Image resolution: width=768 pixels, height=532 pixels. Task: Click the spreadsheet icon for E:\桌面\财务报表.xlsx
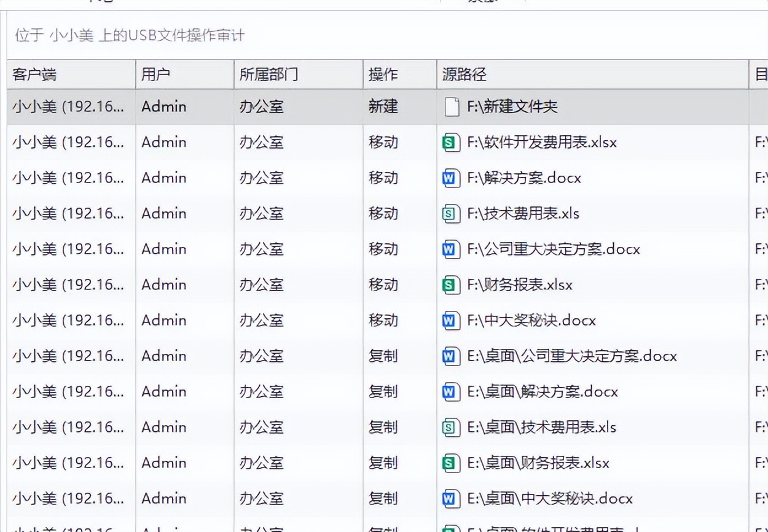click(x=452, y=463)
